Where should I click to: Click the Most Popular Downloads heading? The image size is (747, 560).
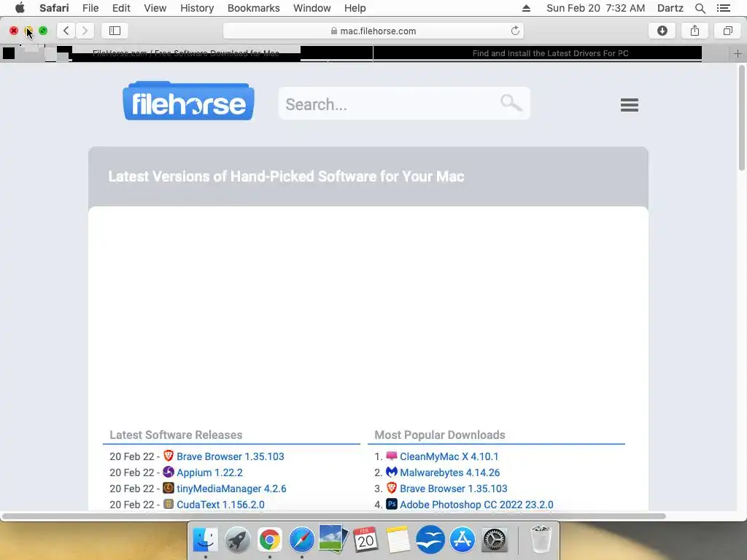coord(439,435)
